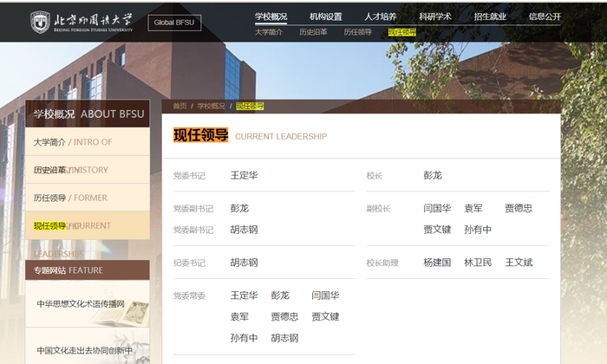Image resolution: width=607 pixels, height=364 pixels.
Task: Select 历史沿革 HISTORY in the sidebar
Action: pyautogui.click(x=88, y=170)
